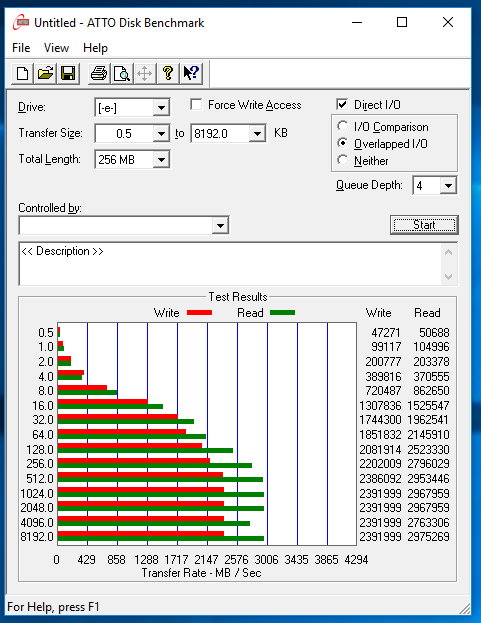Click the green Read legend swatch
Viewport: 481px width, 623px height.
point(282,313)
